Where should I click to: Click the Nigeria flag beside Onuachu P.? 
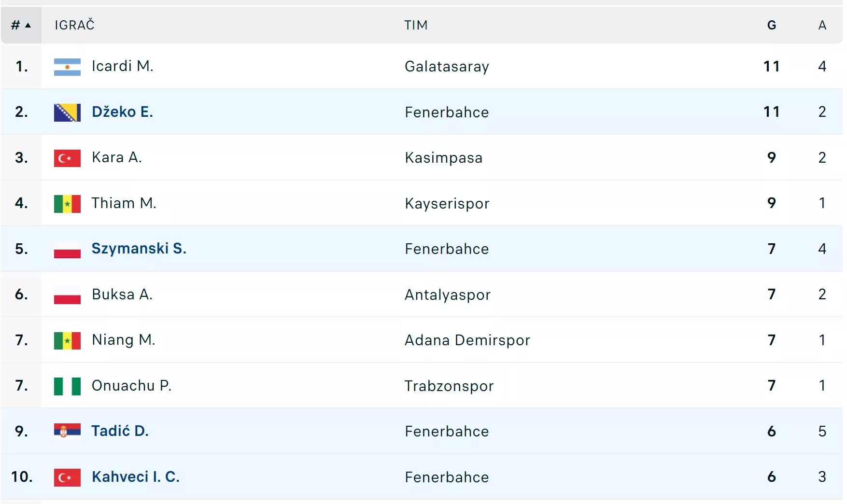pos(67,386)
